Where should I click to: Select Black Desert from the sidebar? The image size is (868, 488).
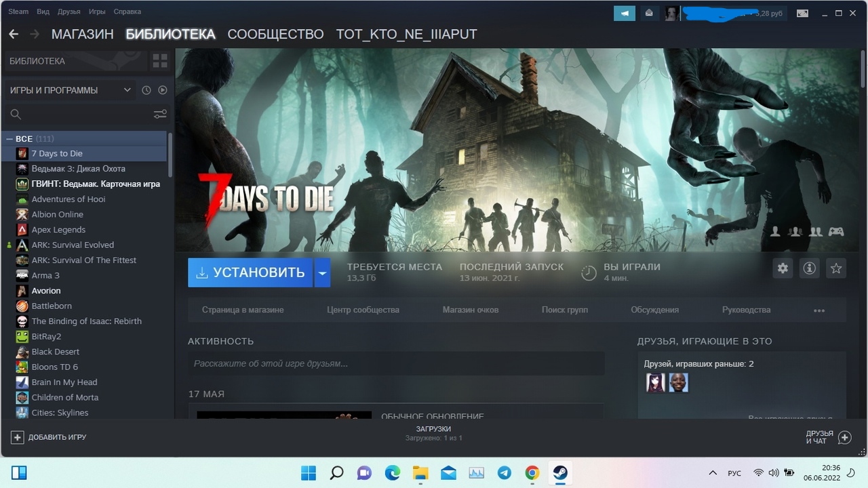(85, 352)
